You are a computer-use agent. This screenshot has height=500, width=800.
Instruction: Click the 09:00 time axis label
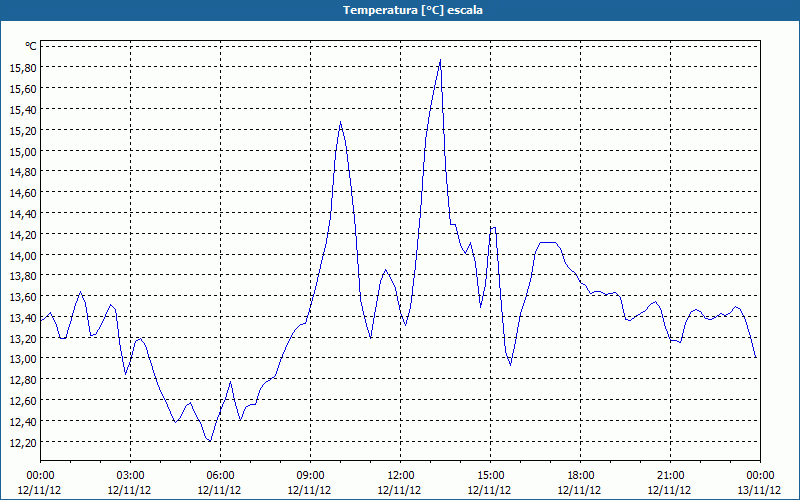pos(310,475)
